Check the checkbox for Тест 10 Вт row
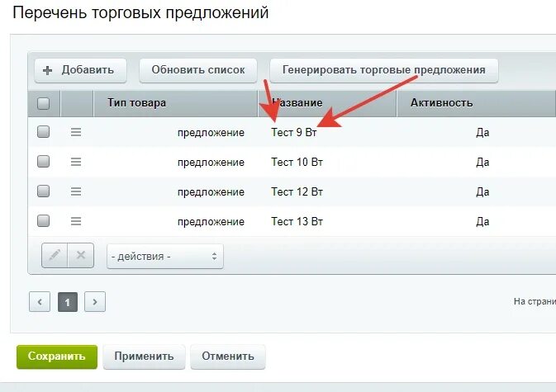The image size is (556, 392). coord(43,162)
